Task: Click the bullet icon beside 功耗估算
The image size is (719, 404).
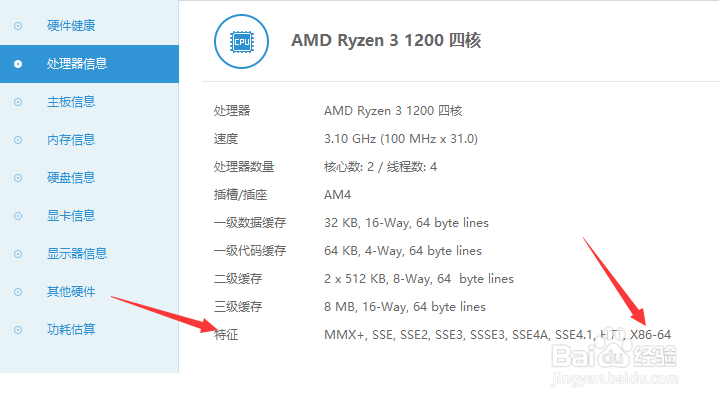Action: pyautogui.click(x=18, y=329)
